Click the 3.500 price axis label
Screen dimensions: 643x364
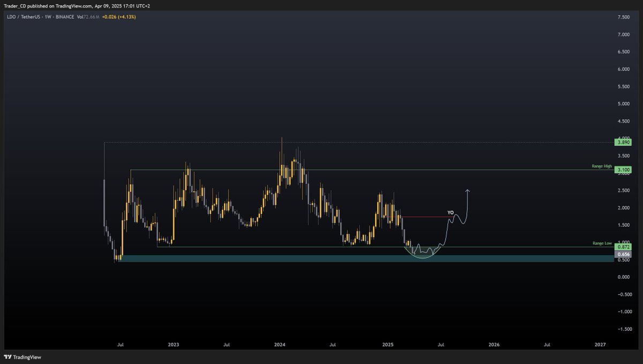(623, 156)
